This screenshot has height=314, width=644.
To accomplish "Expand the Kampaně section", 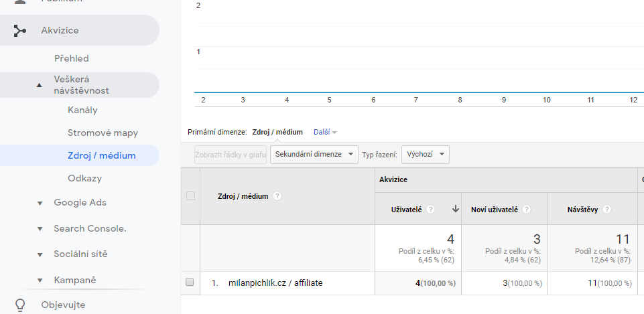I will pos(40,281).
